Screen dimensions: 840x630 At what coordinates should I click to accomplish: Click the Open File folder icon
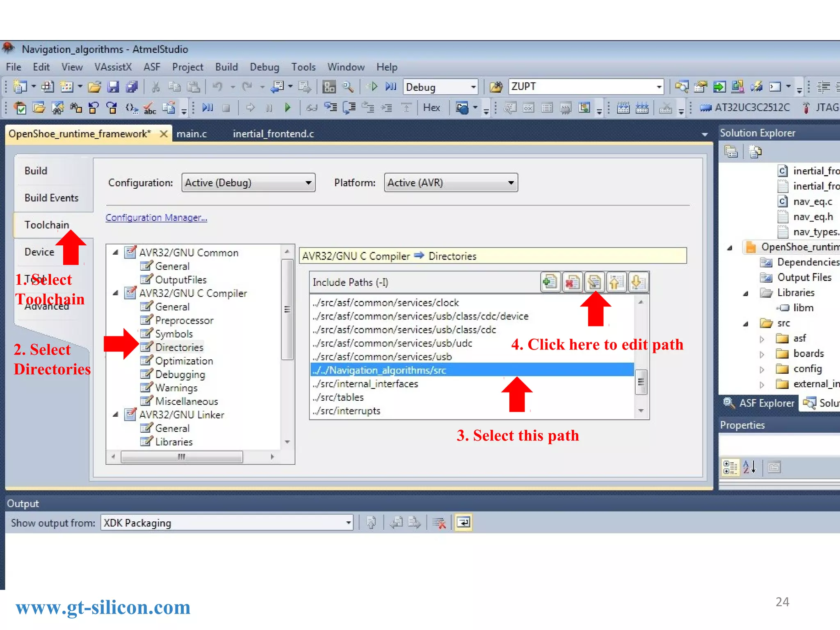coord(94,87)
